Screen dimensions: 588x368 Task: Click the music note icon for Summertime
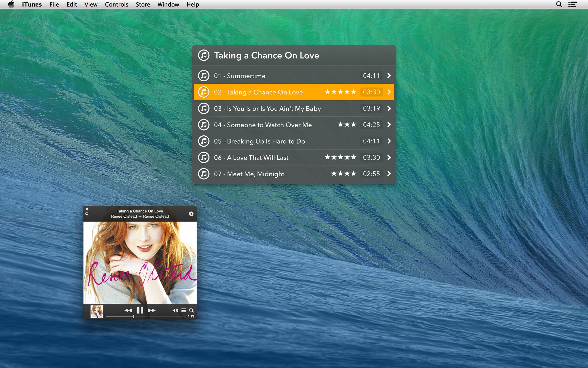[x=204, y=75]
